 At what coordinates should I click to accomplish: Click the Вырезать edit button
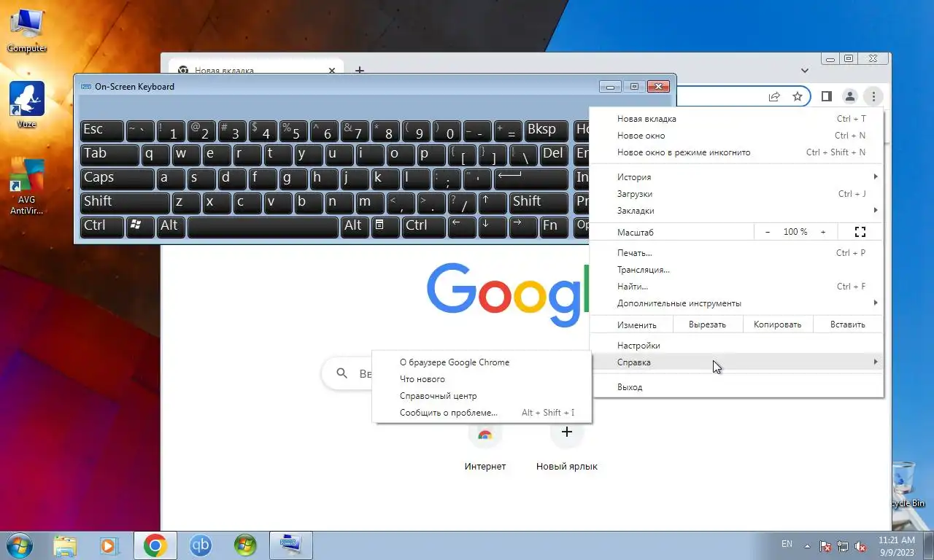(x=707, y=324)
